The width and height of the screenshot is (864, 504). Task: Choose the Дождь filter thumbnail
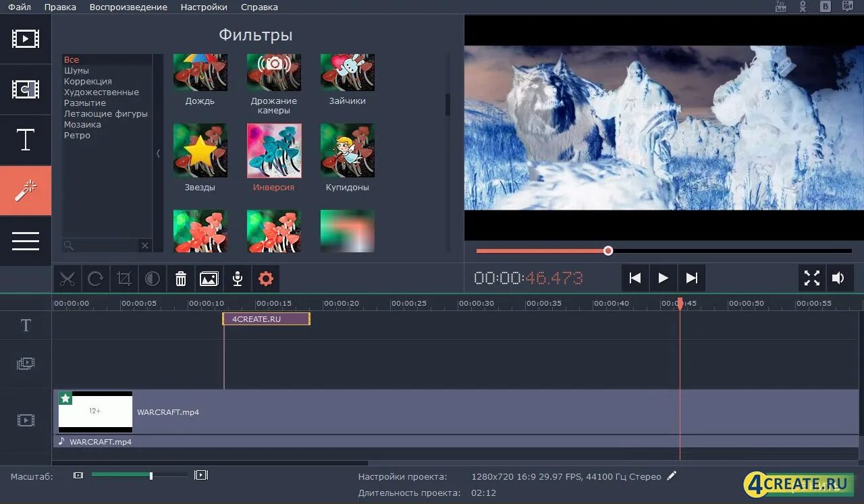point(200,72)
